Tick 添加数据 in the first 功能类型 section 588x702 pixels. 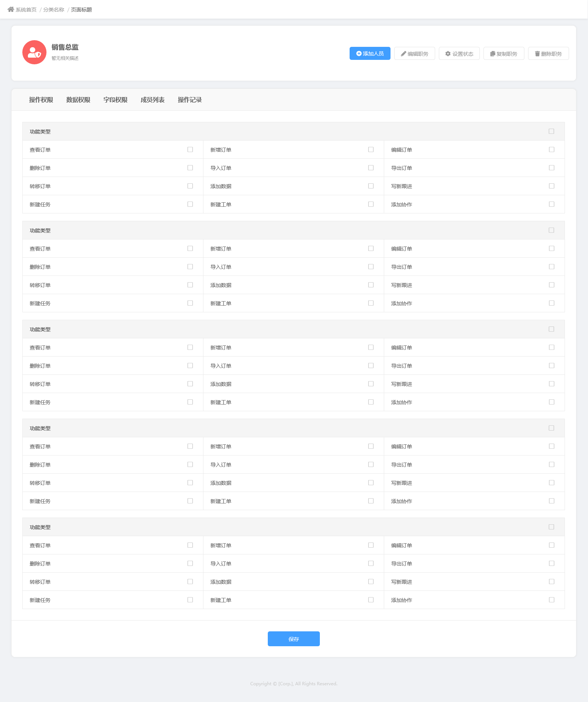[x=371, y=186]
